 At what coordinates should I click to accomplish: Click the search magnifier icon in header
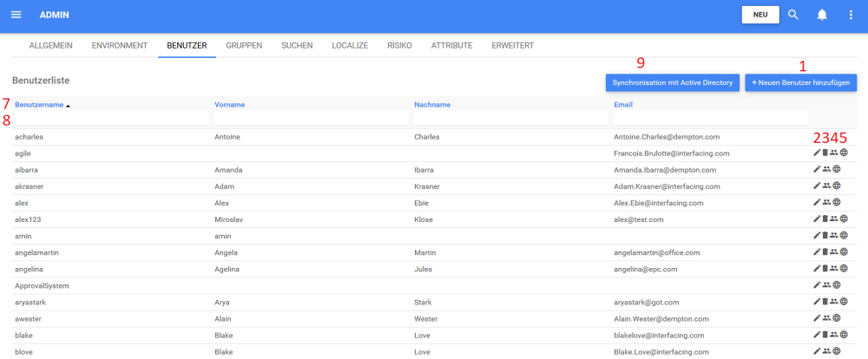[793, 15]
